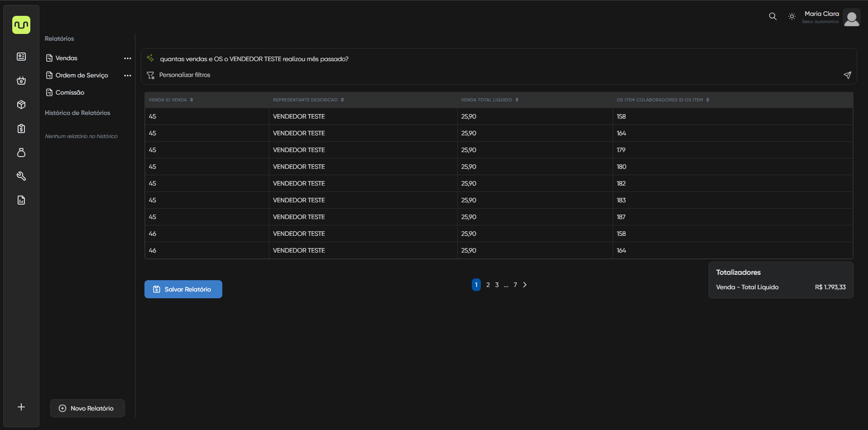Open the package box sidebar icon

[x=21, y=105]
